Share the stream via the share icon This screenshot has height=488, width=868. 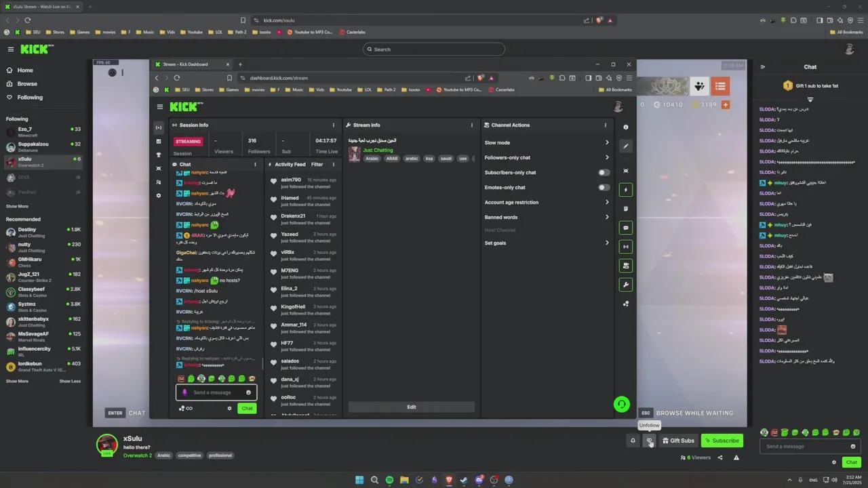click(720, 457)
